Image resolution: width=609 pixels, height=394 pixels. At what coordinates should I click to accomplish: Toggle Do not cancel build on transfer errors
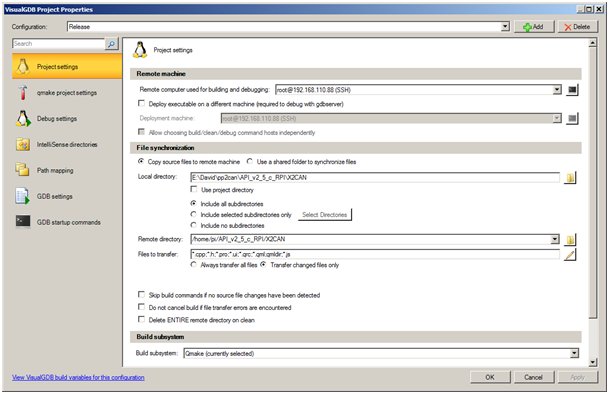[x=141, y=307]
